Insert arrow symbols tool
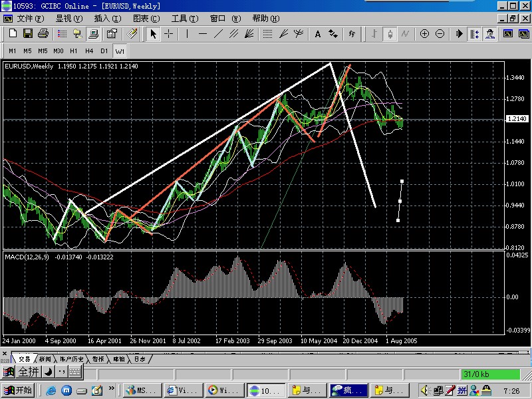Screen dimensions: 532x399 (x=333, y=34)
